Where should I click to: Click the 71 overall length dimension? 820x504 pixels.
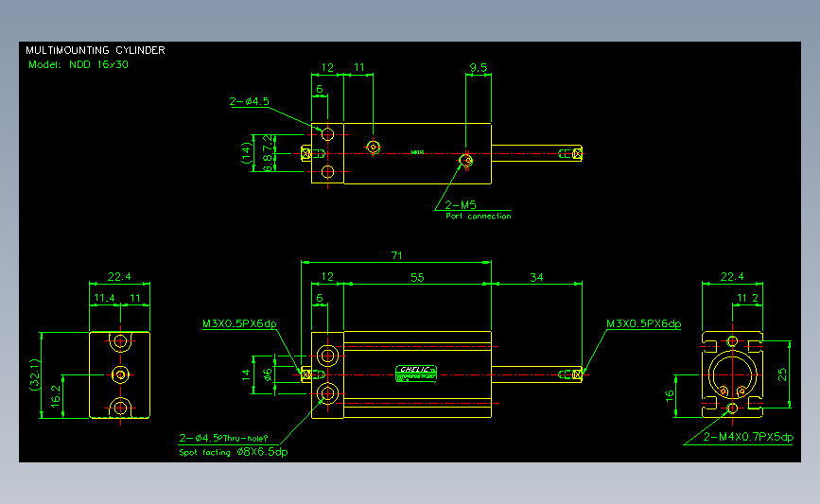[397, 255]
